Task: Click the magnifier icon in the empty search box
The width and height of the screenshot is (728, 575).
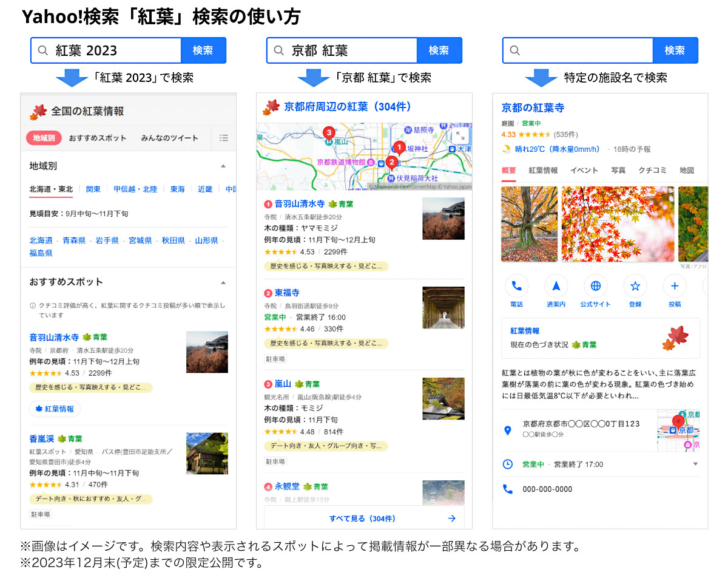Action: pyautogui.click(x=516, y=50)
